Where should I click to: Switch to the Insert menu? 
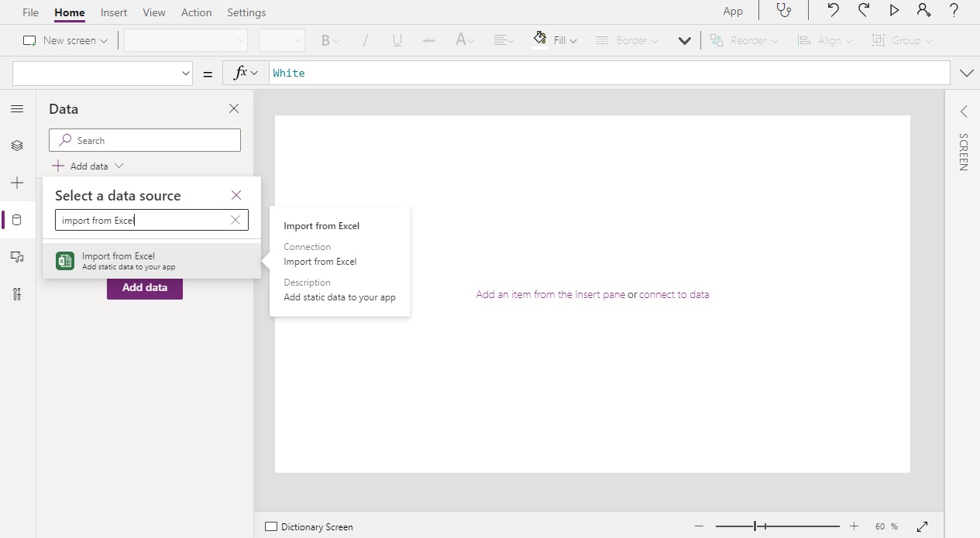[113, 12]
